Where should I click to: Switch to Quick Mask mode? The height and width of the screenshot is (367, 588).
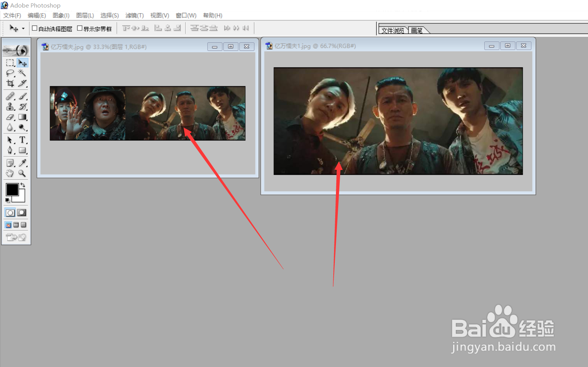click(x=22, y=213)
